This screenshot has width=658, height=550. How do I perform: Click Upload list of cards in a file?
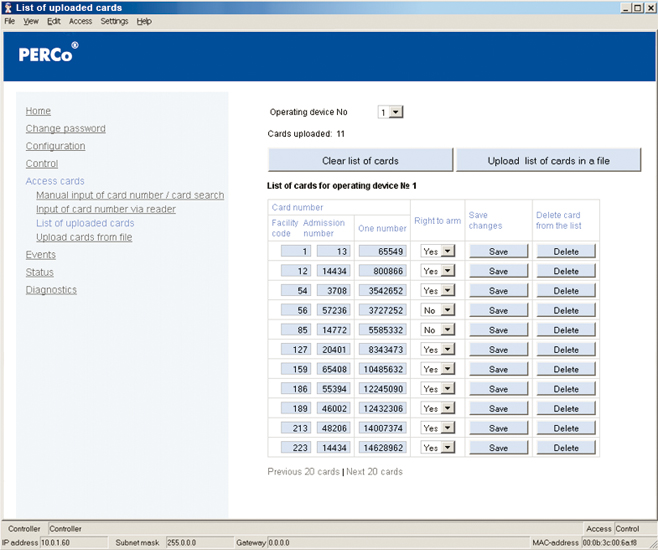click(548, 161)
